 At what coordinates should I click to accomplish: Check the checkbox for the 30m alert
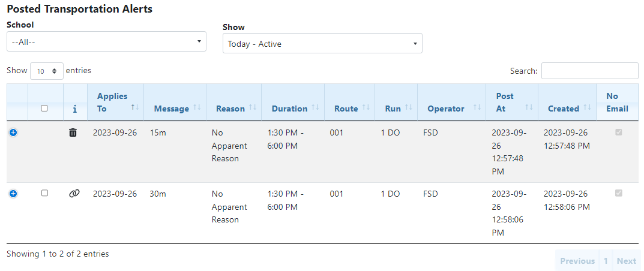[x=44, y=193]
